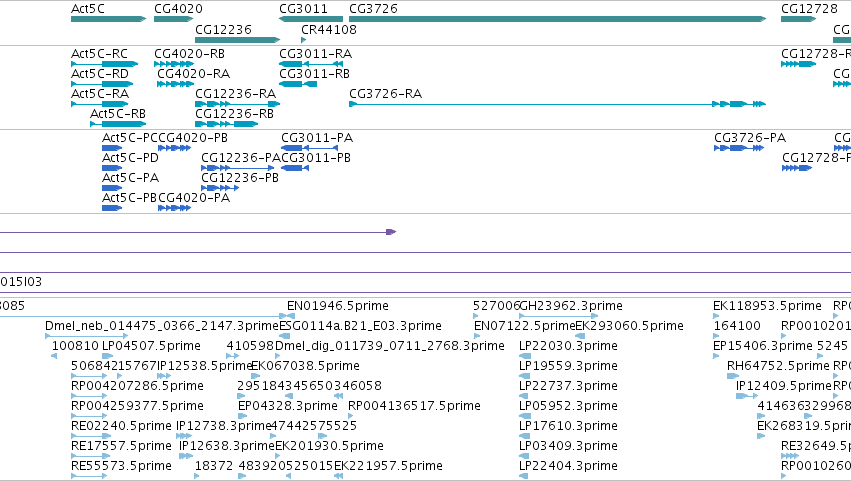Select the EK067038.5prime EST label
This screenshot has height=481, width=851.
[305, 366]
